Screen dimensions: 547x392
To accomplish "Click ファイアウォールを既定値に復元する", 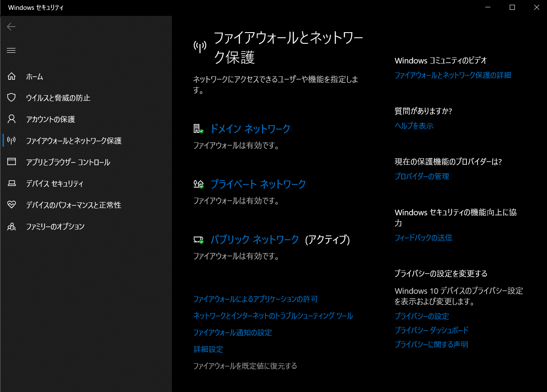I will coord(245,366).
